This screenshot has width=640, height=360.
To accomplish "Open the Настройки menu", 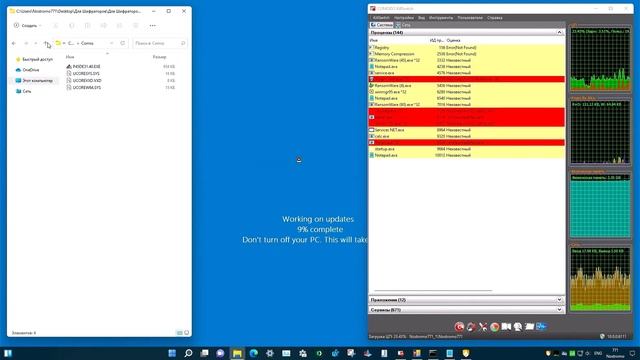I will point(404,18).
